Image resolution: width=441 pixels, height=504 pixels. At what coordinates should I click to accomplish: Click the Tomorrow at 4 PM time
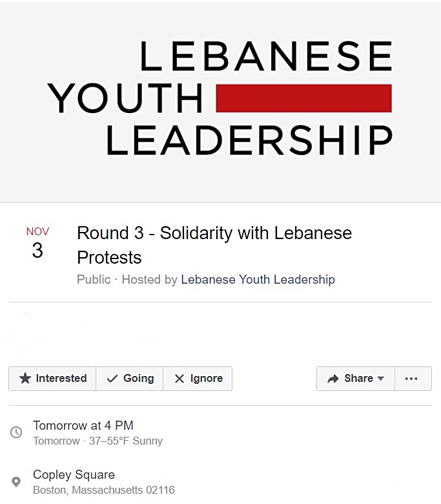[83, 425]
